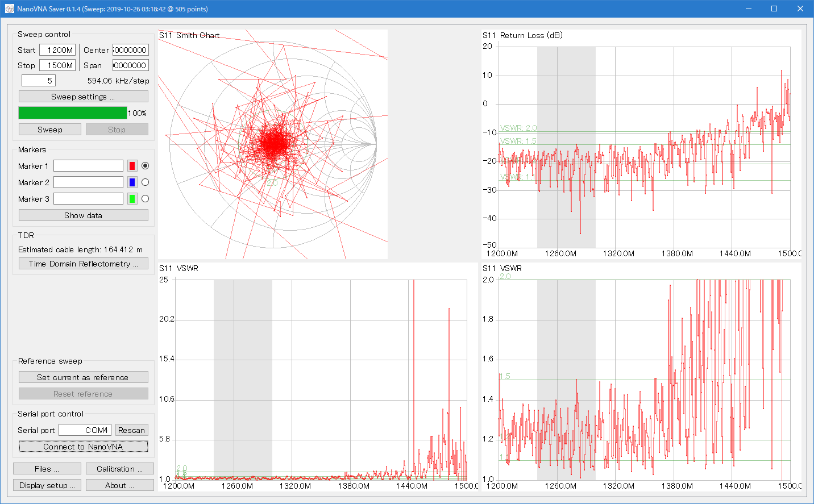Select the Marker 2 radio button

pos(146,182)
